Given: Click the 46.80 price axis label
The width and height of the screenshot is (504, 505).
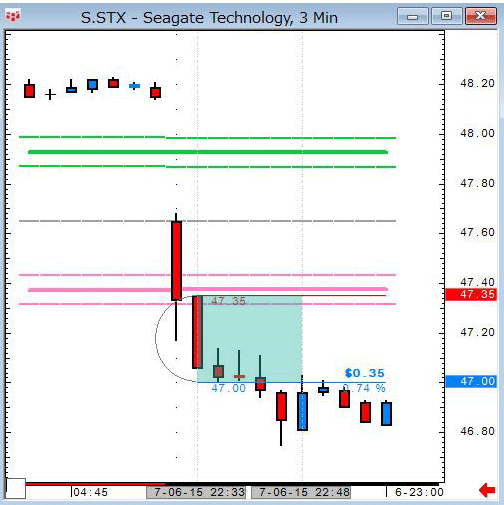Looking at the screenshot, I should point(477,431).
